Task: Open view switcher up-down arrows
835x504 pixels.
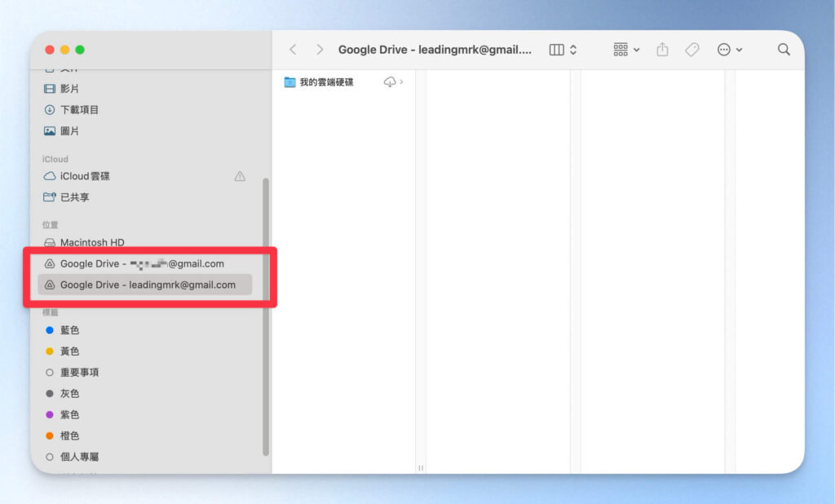Action: pyautogui.click(x=573, y=50)
